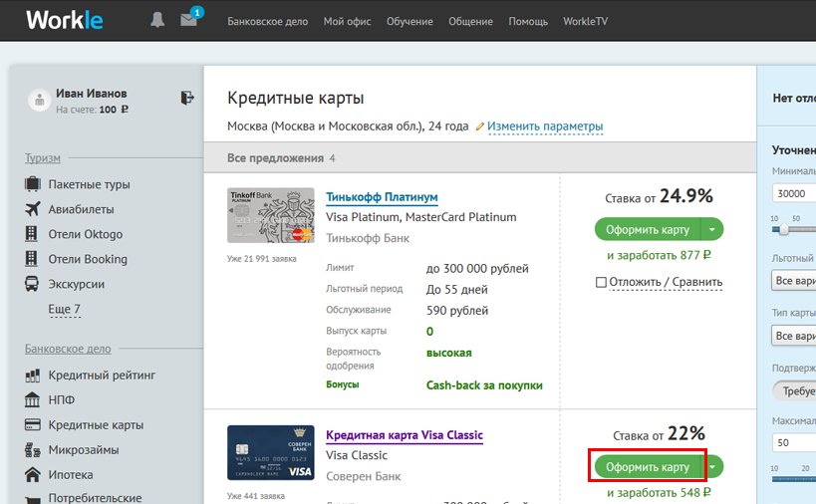Click the Изменить параметры link
This screenshot has height=504, width=816.
pos(545,126)
